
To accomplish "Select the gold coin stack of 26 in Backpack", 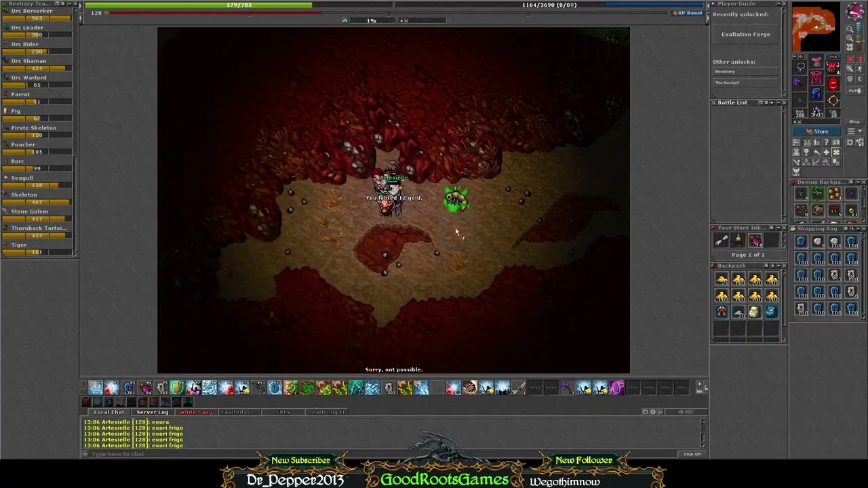I will [722, 279].
